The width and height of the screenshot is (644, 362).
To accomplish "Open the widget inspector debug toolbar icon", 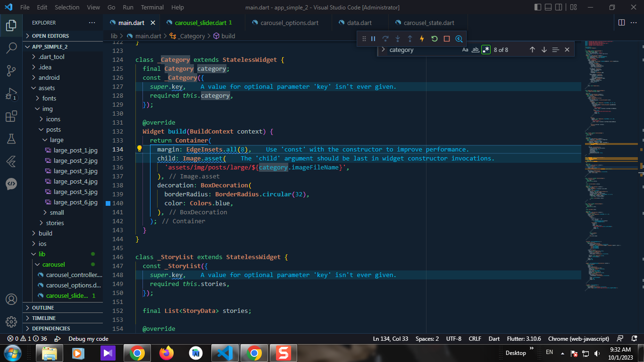I will (x=459, y=39).
